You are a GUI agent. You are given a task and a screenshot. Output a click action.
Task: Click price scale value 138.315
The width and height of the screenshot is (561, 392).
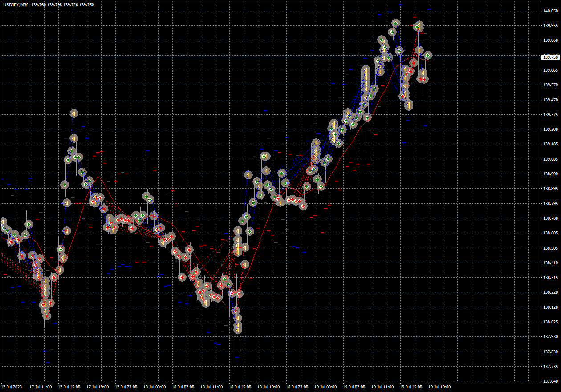pos(550,277)
